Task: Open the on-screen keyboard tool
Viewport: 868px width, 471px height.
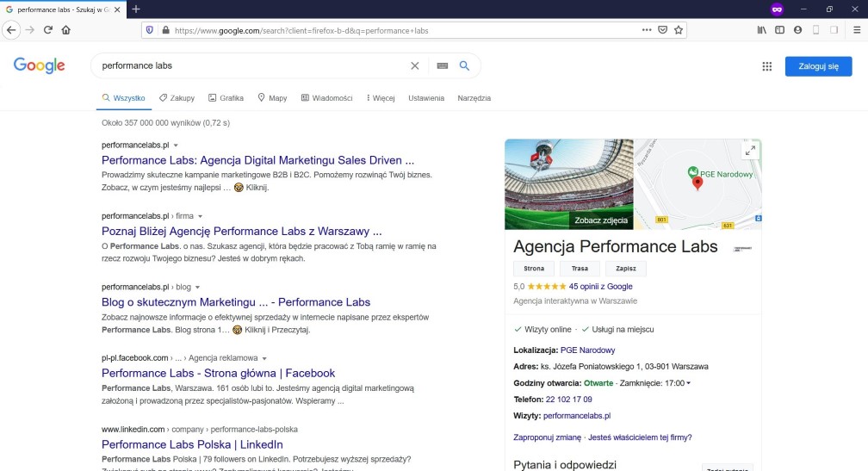Action: point(443,65)
